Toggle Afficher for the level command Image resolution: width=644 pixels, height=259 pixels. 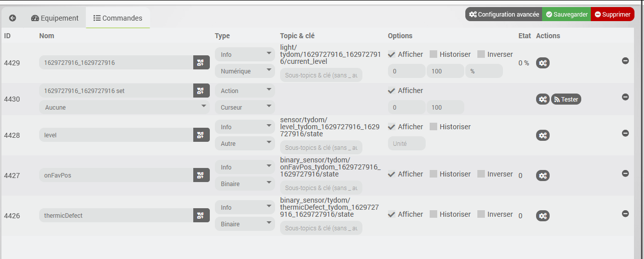click(392, 127)
